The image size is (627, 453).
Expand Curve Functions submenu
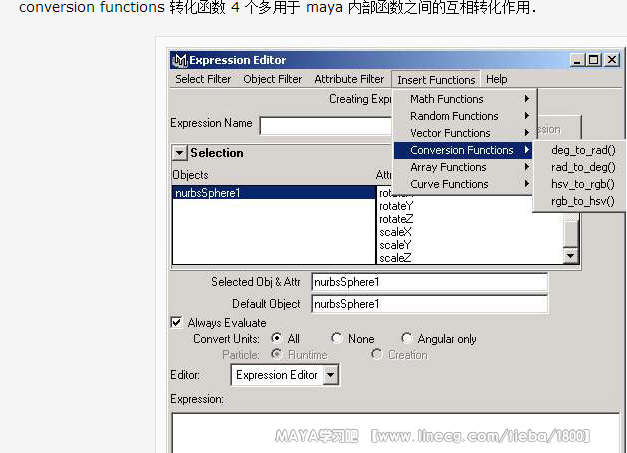pos(465,184)
